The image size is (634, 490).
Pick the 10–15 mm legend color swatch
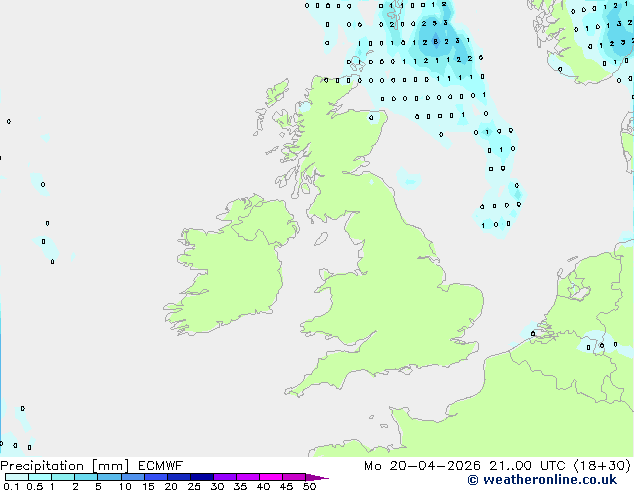click(x=132, y=477)
